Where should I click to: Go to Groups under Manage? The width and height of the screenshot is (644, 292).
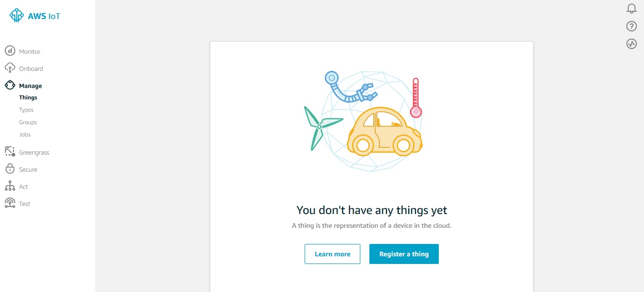tap(28, 122)
